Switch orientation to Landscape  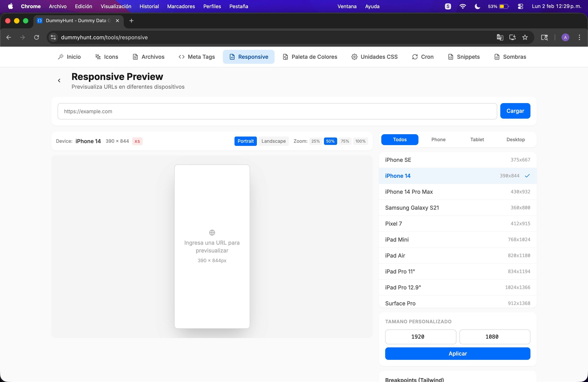tap(273, 141)
